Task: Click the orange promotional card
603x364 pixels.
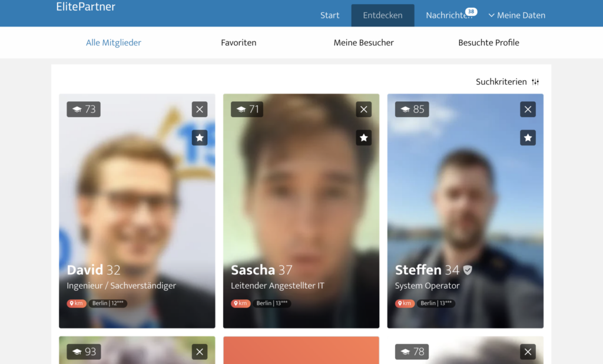Action: pyautogui.click(x=301, y=350)
